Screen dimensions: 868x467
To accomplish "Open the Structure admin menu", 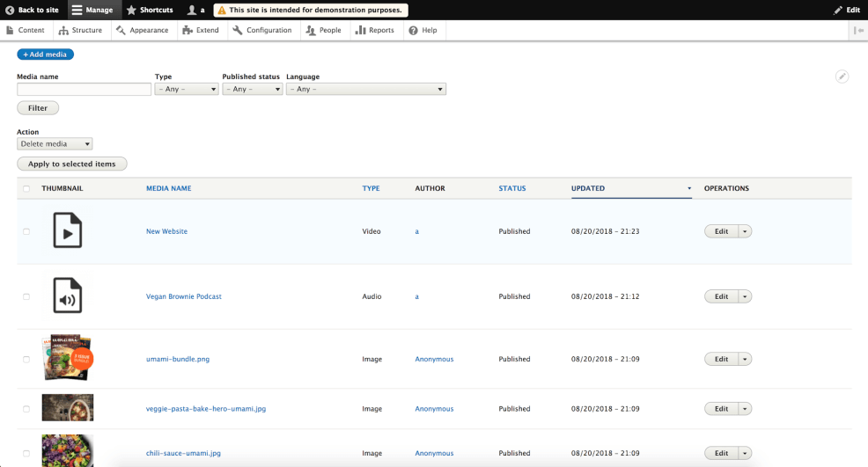I will [x=80, y=30].
